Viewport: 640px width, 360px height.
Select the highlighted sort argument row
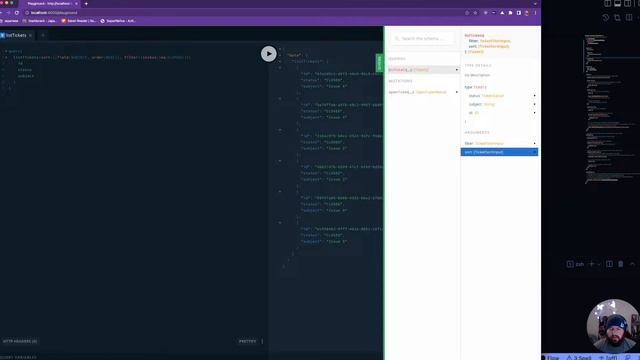pyautogui.click(x=500, y=152)
